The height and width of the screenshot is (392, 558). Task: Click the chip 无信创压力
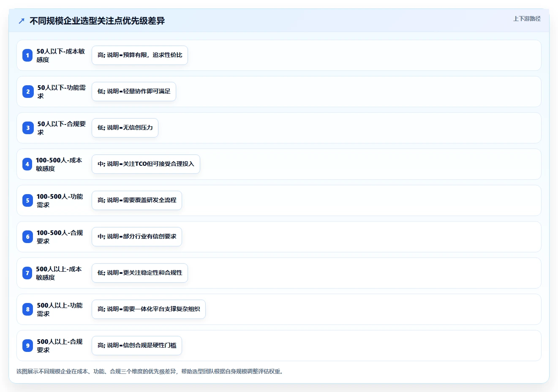(125, 128)
